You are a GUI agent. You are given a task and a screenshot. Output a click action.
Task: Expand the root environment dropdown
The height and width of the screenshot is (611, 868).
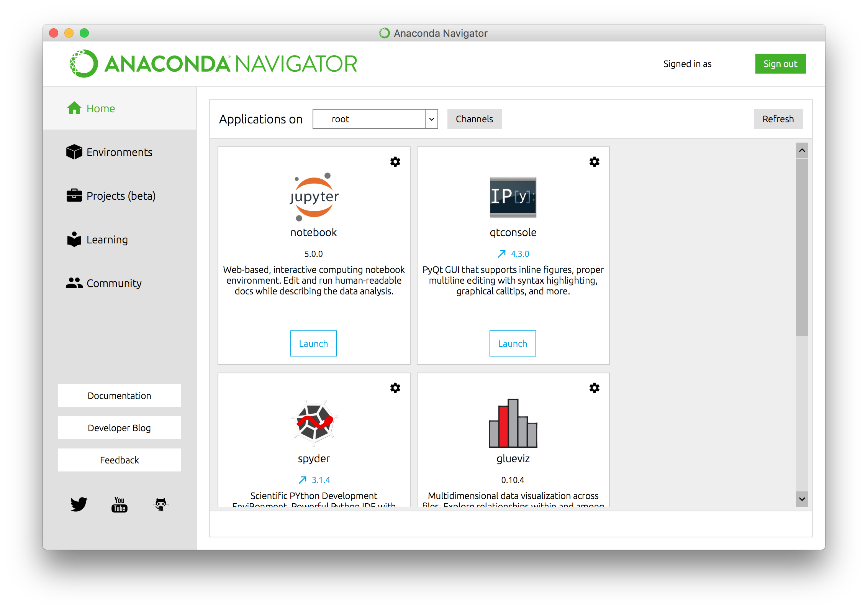click(431, 119)
